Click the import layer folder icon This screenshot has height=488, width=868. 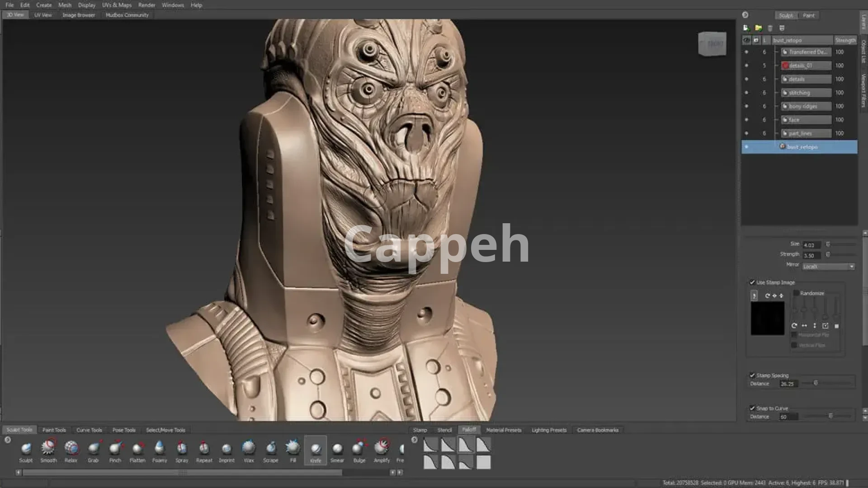pos(758,28)
